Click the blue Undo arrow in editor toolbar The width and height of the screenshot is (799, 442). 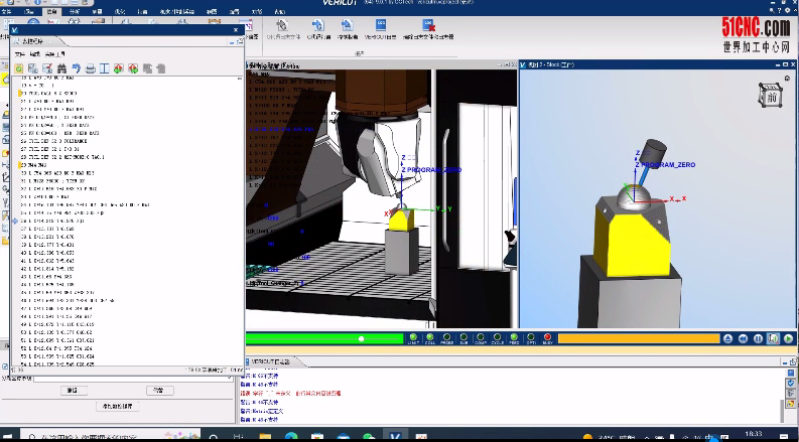point(76,68)
